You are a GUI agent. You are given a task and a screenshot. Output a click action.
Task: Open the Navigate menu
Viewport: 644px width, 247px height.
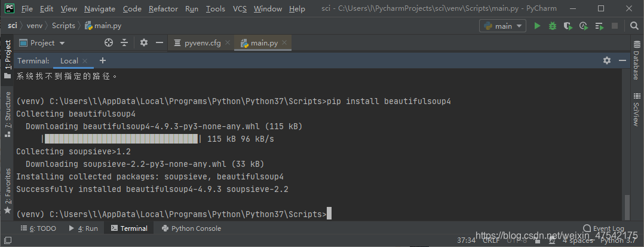click(100, 8)
